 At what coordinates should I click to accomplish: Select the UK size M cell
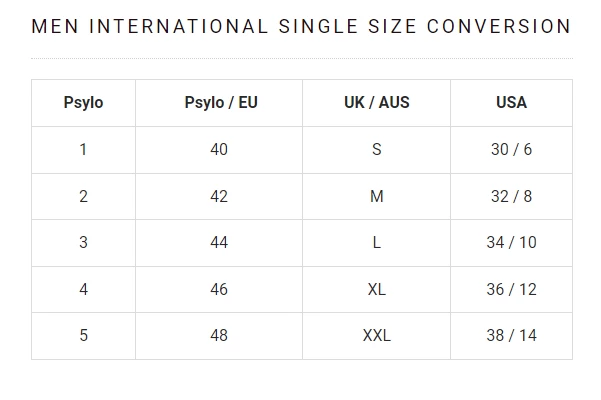point(376,197)
